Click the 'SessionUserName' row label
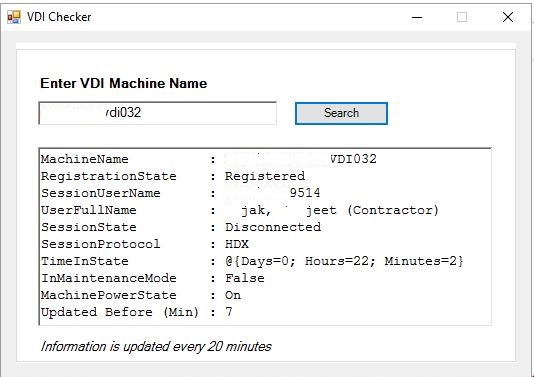534x377 pixels. tap(101, 193)
